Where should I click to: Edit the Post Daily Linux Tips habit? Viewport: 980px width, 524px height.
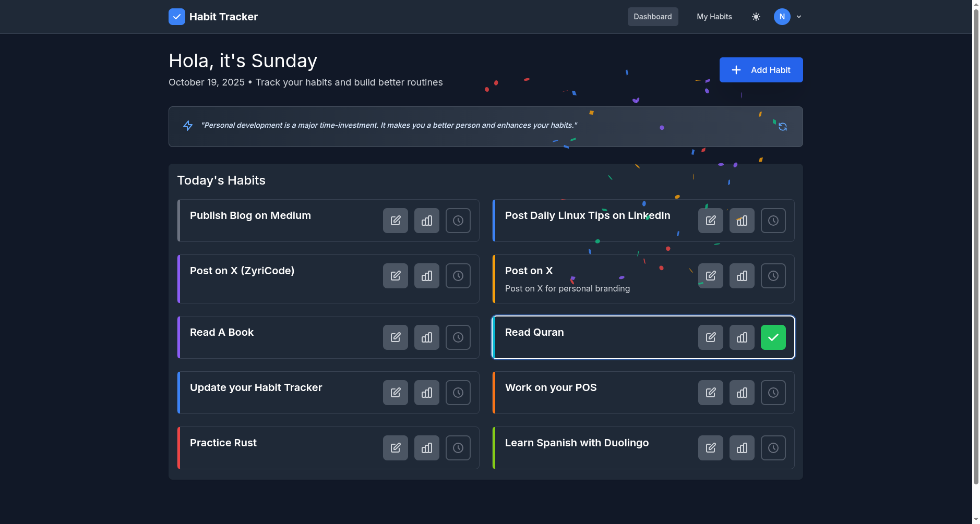click(710, 220)
